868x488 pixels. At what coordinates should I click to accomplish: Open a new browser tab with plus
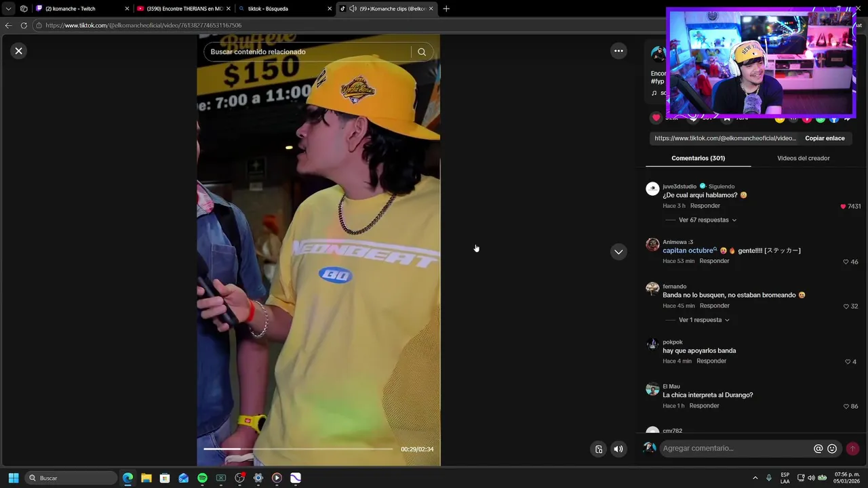(x=446, y=9)
